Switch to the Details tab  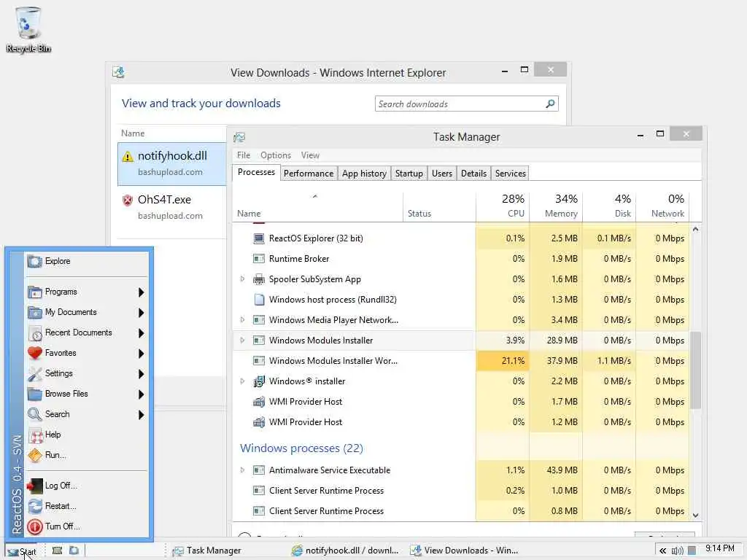coord(473,174)
